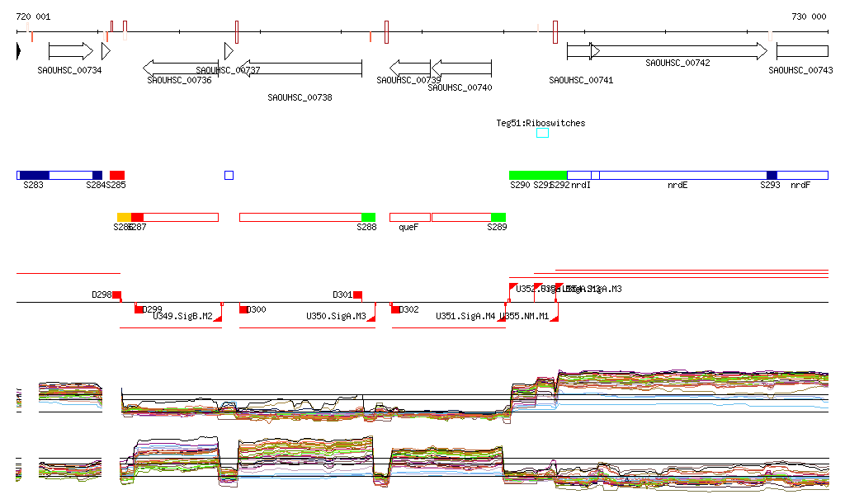Click the D302 red marker

pos(395,309)
